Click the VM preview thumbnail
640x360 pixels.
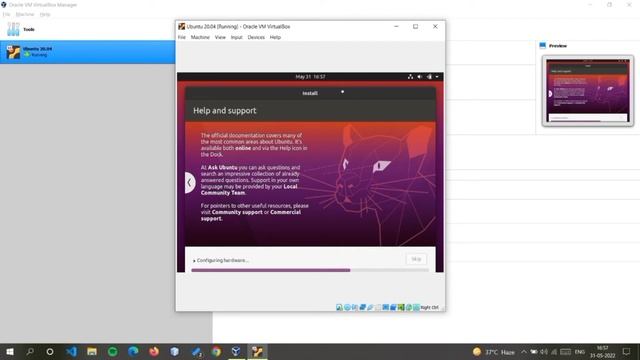588,91
